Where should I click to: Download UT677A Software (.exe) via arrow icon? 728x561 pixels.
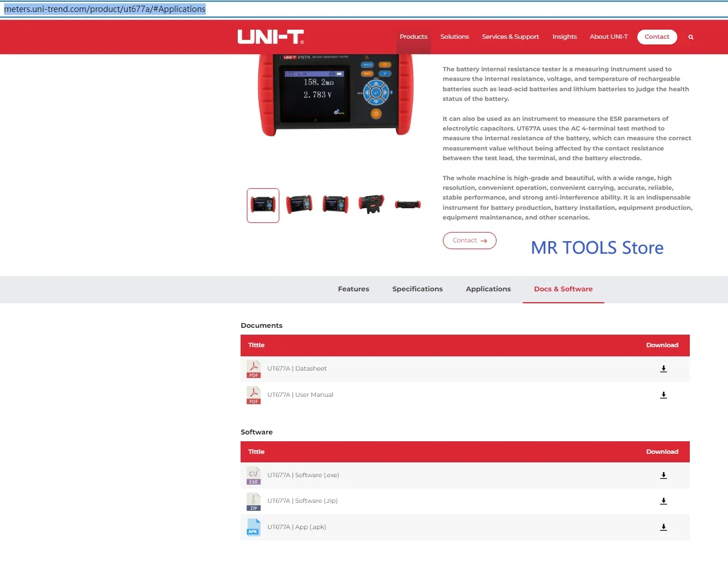point(663,475)
